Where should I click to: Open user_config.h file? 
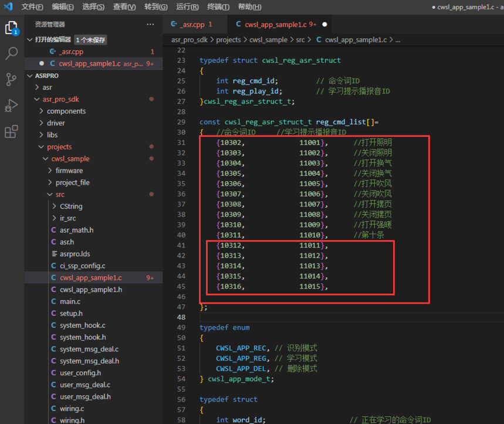pos(93,372)
